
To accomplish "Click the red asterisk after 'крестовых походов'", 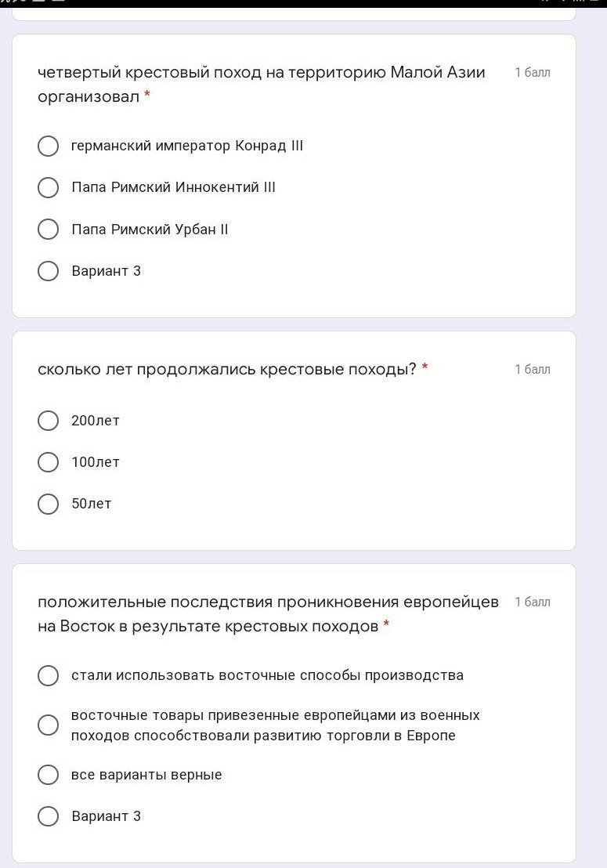I will tap(386, 626).
